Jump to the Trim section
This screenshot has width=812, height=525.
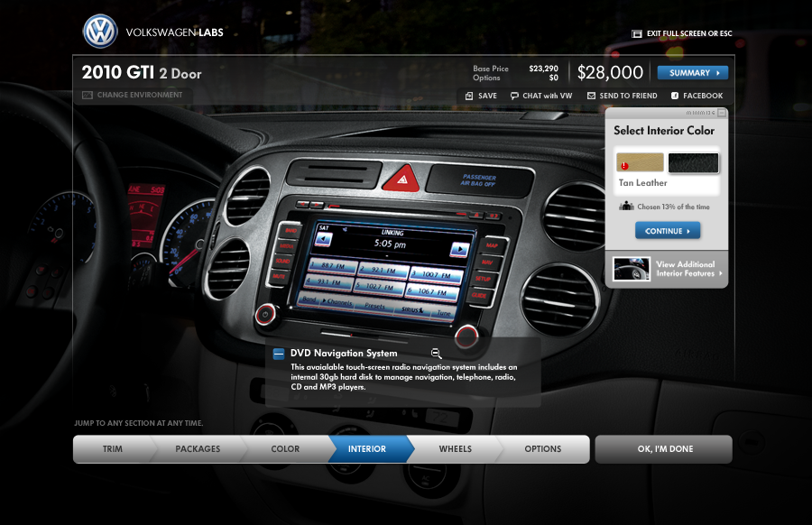tap(113, 449)
